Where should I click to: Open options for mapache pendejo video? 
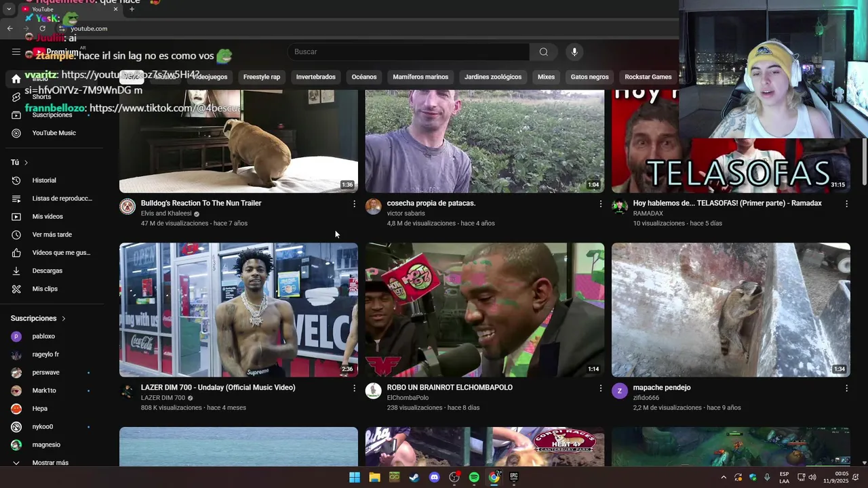846,388
